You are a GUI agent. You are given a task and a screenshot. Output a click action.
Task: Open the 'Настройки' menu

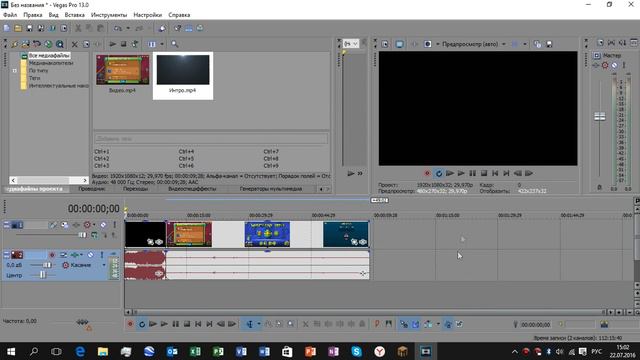tap(148, 15)
